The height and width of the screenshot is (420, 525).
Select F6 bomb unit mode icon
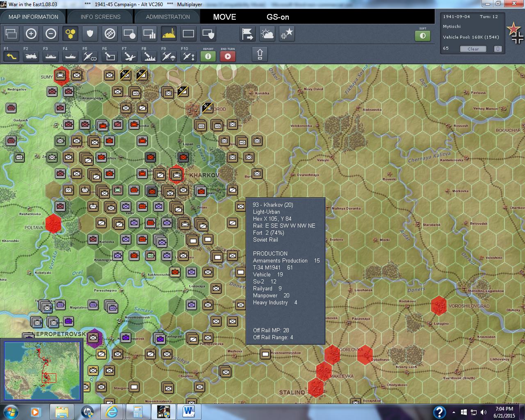point(110,56)
